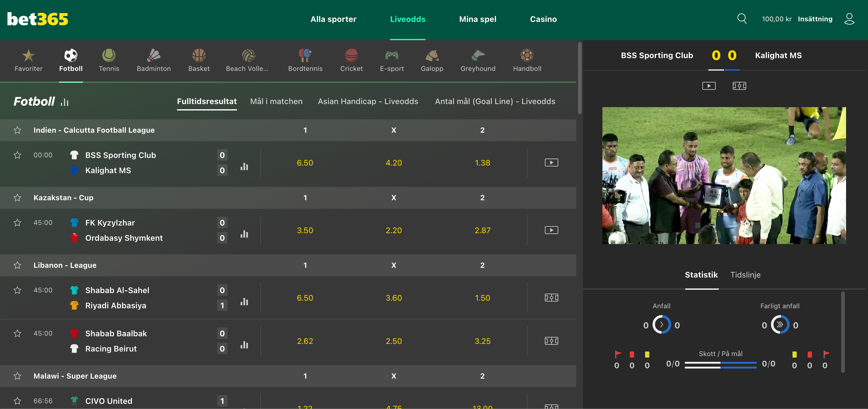
Task: Open match tracker for Shabab Al-Sahel match
Action: 551,298
